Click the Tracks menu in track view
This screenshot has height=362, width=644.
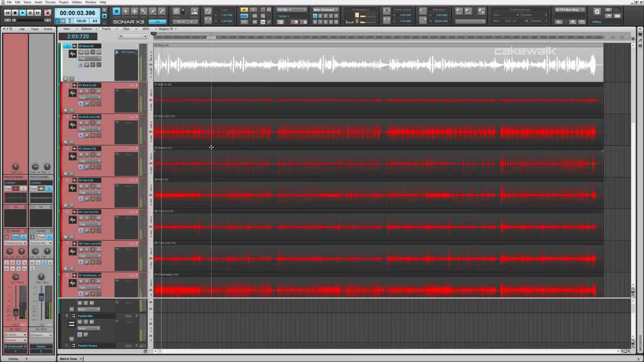pos(106,29)
